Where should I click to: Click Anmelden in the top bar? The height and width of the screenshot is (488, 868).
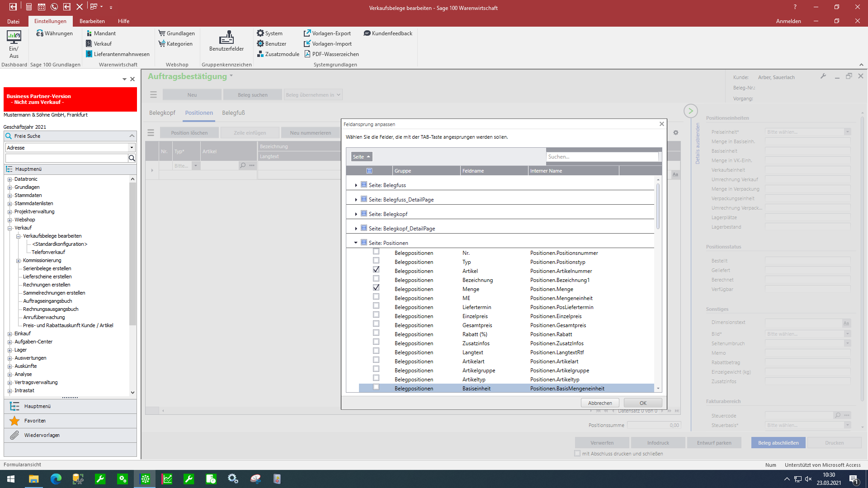coord(788,21)
